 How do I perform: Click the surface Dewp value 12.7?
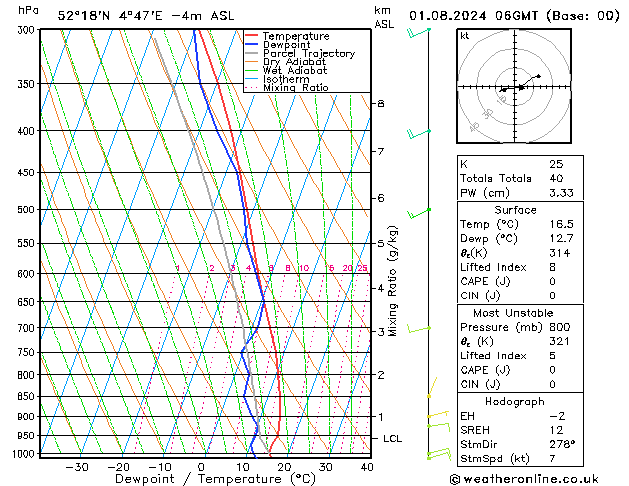pyautogui.click(x=561, y=239)
